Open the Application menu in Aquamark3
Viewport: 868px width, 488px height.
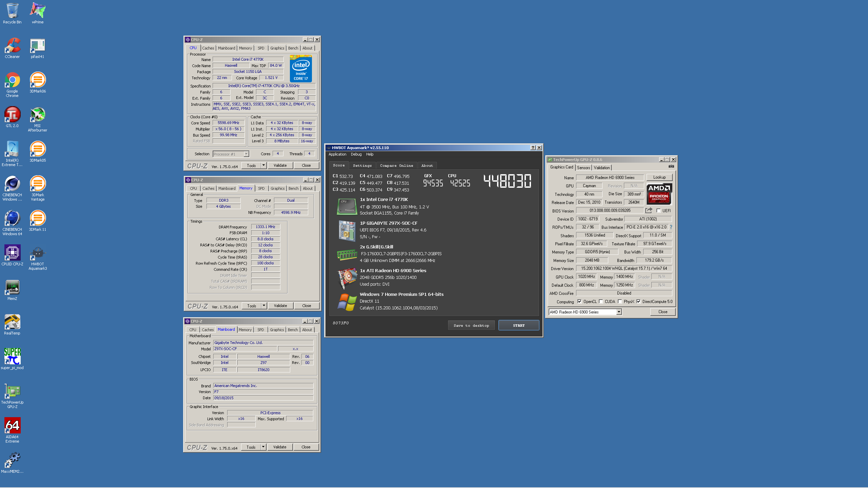point(337,154)
